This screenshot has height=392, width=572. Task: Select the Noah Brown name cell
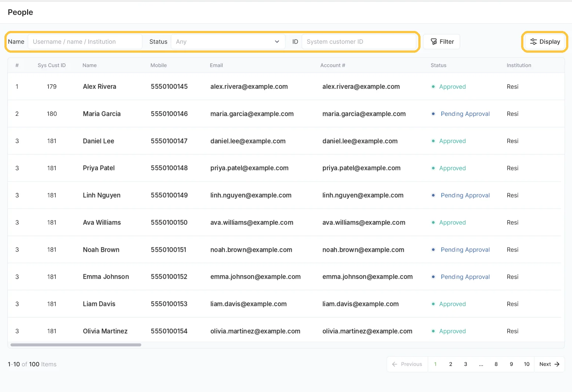[x=101, y=250]
